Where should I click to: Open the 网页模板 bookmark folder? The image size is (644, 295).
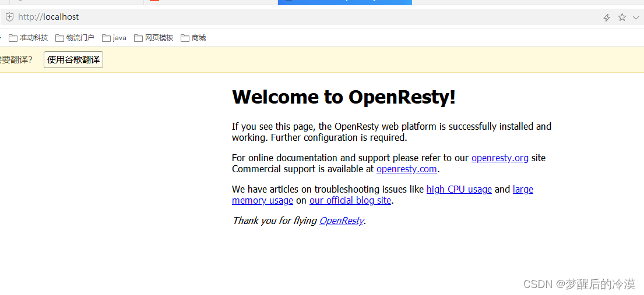pos(154,38)
